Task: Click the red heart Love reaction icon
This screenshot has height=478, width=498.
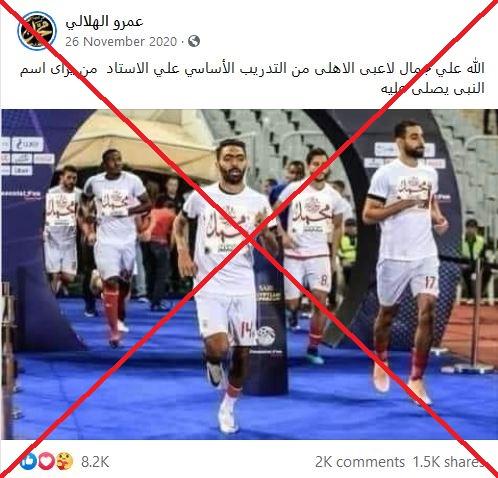Action: [46, 462]
